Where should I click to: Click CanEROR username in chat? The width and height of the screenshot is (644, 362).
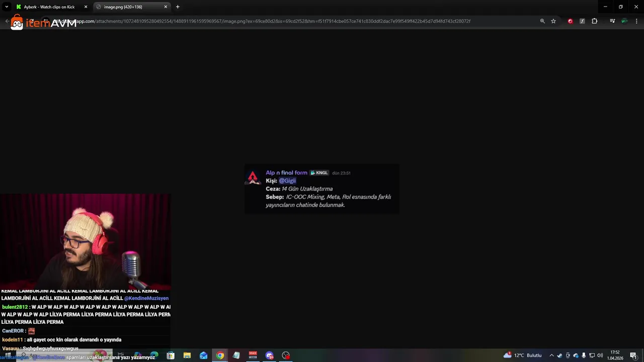[13, 331]
